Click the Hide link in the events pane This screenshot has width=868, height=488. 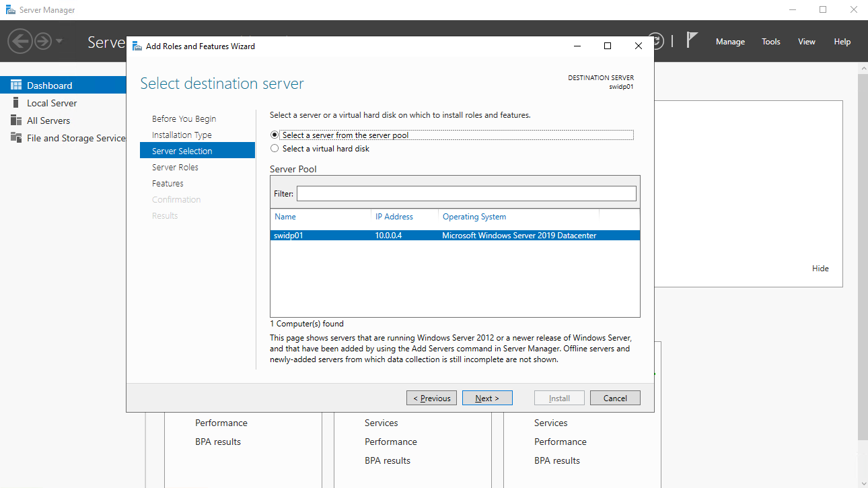click(820, 268)
